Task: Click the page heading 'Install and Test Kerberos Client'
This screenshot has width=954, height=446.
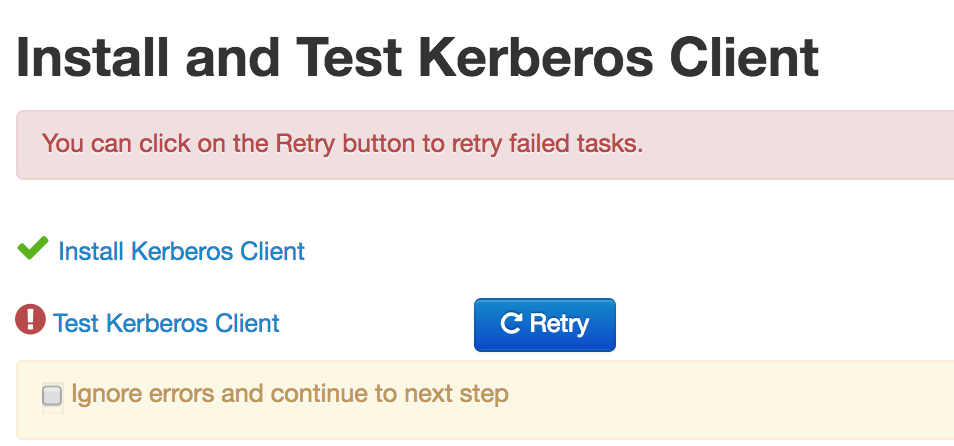Action: click(x=418, y=58)
